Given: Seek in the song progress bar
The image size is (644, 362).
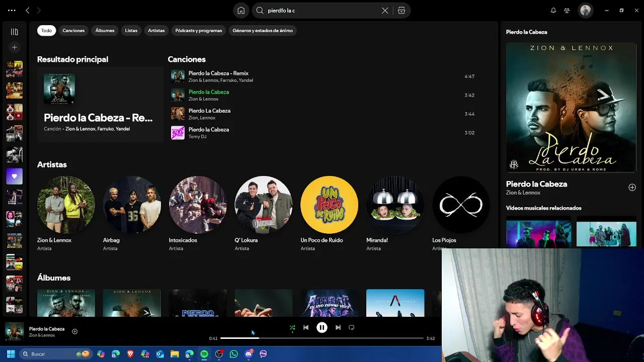Looking at the screenshot, I should click(322, 338).
